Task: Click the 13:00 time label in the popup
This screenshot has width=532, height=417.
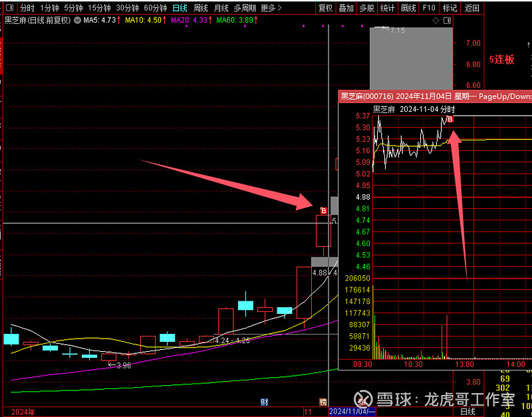Action: [x=464, y=364]
